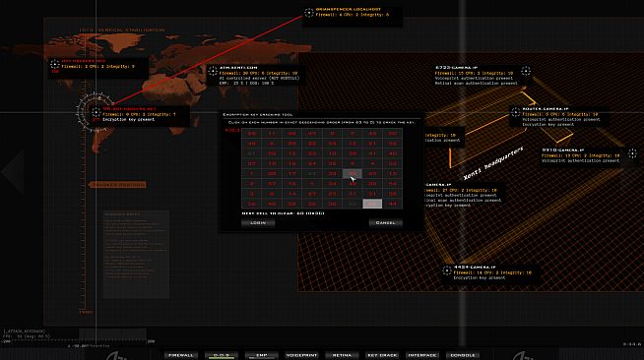The height and width of the screenshot is (360, 644).
Task: Open the Key Crack tool
Action: 382,355
